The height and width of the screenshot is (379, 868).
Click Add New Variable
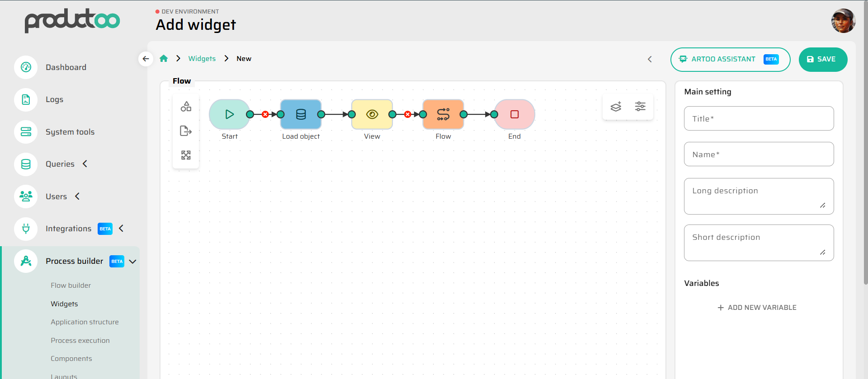click(757, 308)
